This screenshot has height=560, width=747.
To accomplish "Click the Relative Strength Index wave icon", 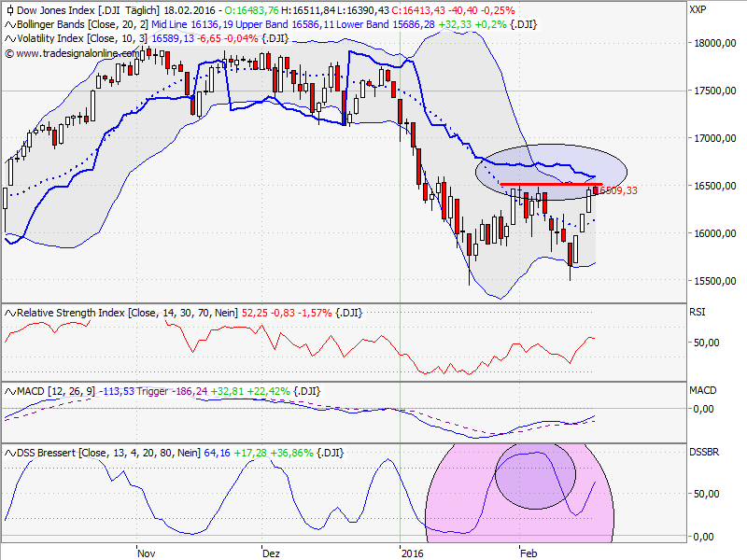I will click(x=8, y=315).
